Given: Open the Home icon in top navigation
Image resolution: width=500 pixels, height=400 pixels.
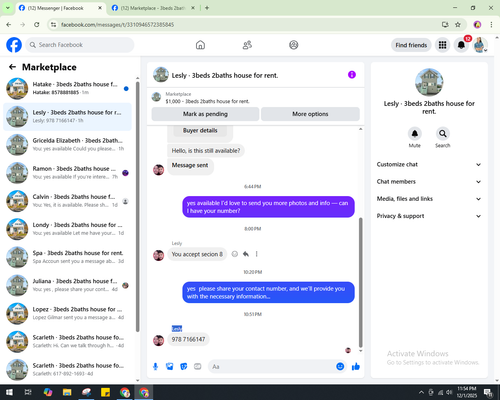Looking at the screenshot, I should (200, 45).
